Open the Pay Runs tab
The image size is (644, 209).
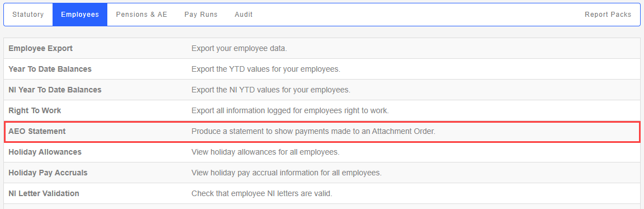(x=201, y=15)
